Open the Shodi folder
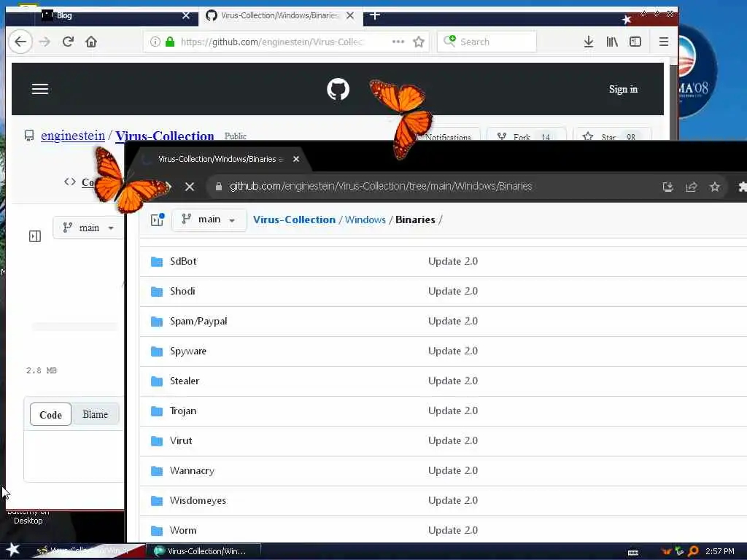This screenshot has width=747, height=560. 182,291
